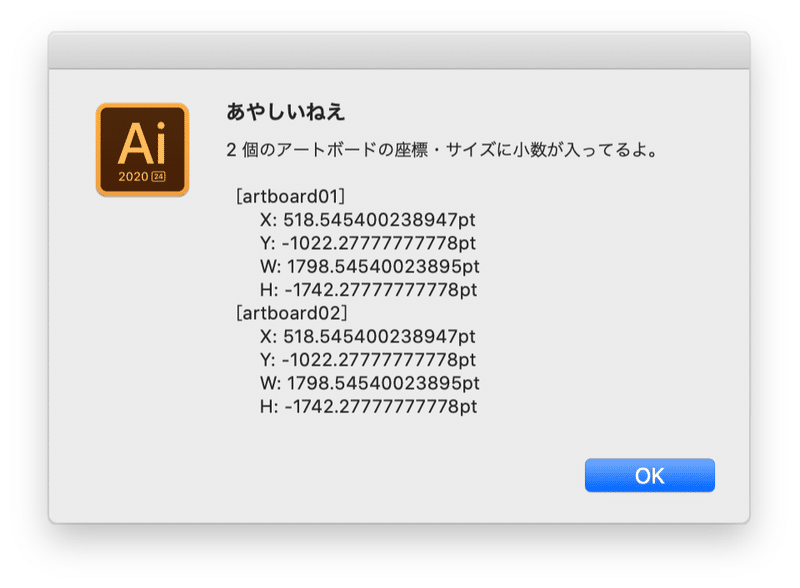Screen dimensions: 800x588
Task: Click the bold heading あやしいねえ
Action: [x=286, y=112]
